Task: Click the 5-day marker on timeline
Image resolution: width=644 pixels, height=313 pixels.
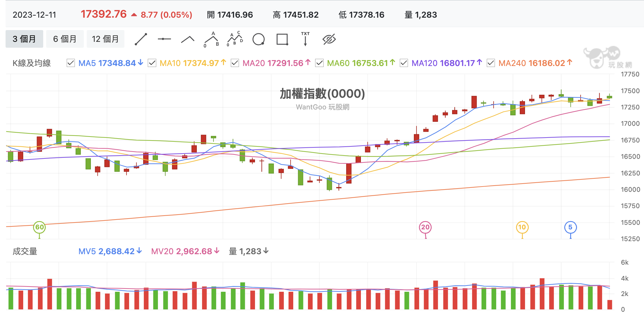Action: (x=570, y=227)
